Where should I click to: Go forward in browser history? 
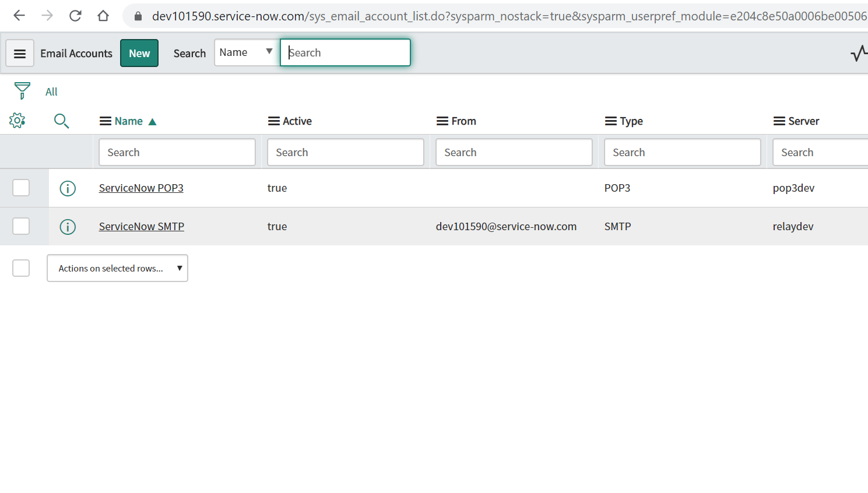point(47,16)
